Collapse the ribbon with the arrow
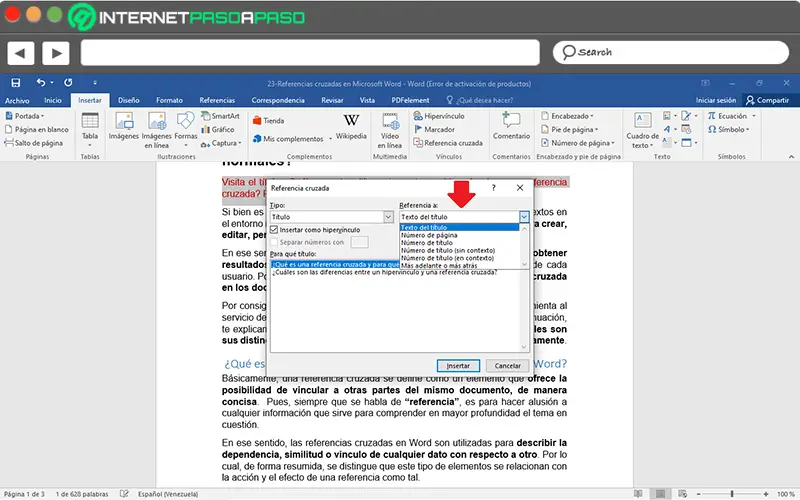 (791, 157)
